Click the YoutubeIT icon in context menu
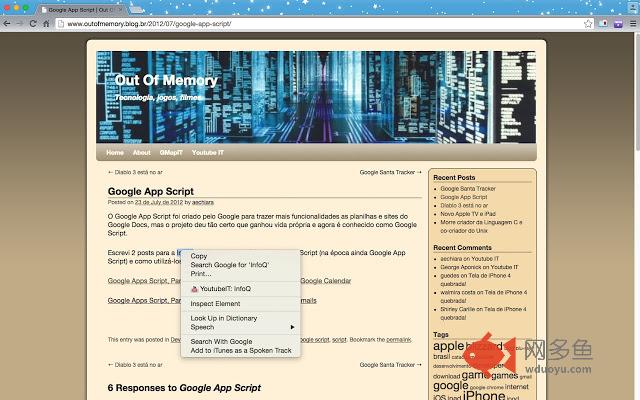The width and height of the screenshot is (640, 400). click(x=194, y=289)
